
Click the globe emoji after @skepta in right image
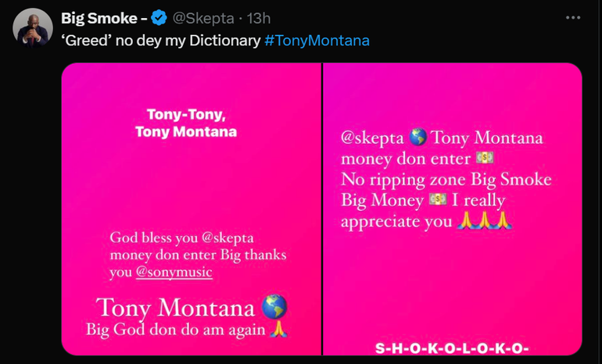tap(418, 138)
